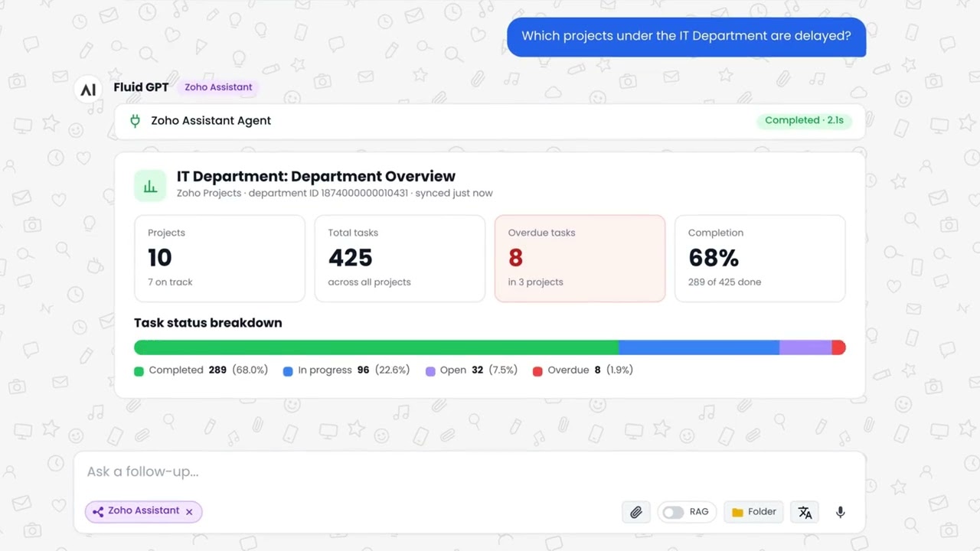The width and height of the screenshot is (980, 551).
Task: Click the "in 3 projects" text
Action: [x=535, y=282]
